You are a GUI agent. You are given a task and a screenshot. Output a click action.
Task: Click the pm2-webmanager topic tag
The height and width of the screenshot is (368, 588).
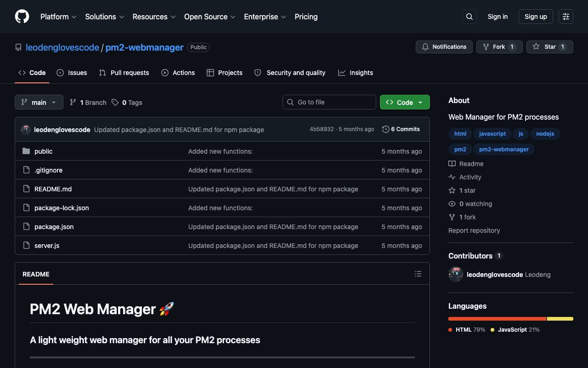[x=504, y=149]
